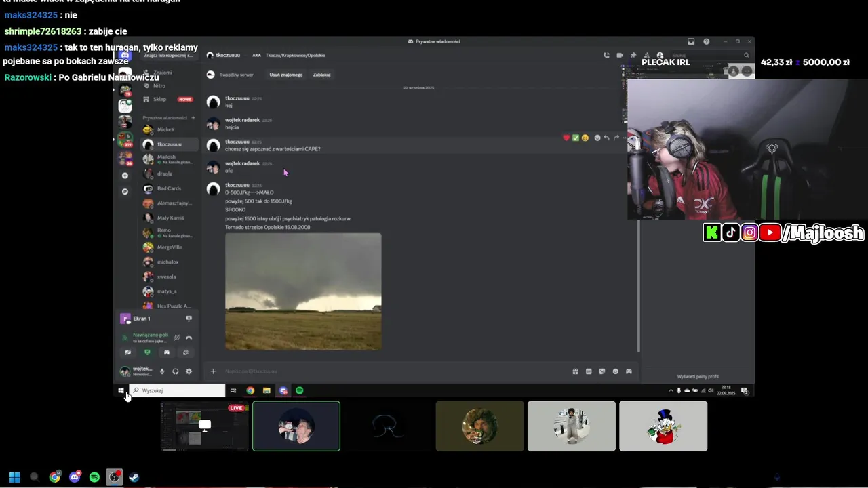The image size is (868, 488).
Task: Open Spotify on the streamed taskbar
Action: tap(300, 390)
